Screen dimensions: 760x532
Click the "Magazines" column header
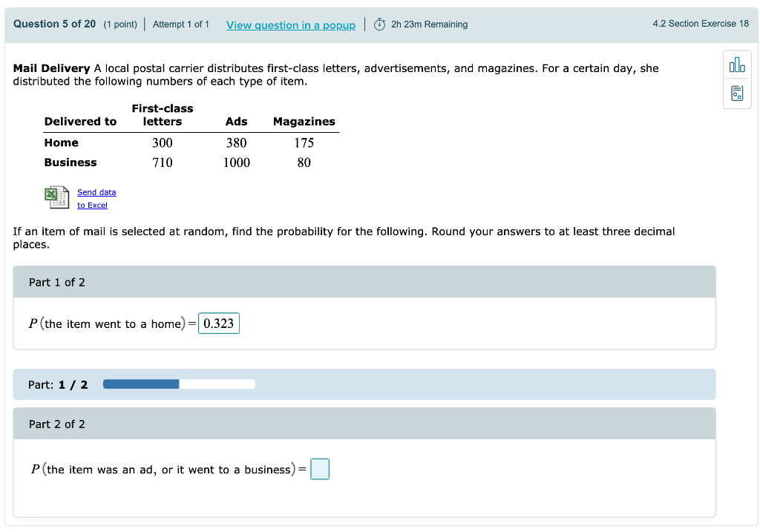(x=304, y=121)
